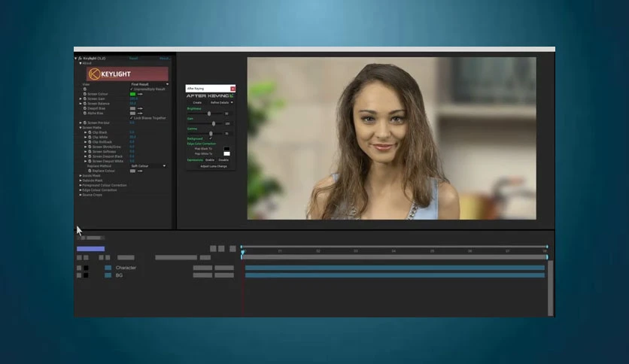Select the Character layer name
This screenshot has width=629, height=364.
pos(126,268)
